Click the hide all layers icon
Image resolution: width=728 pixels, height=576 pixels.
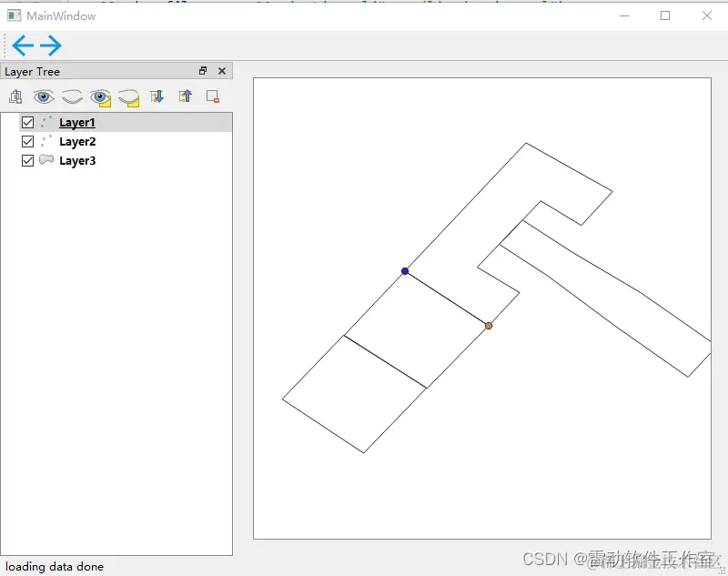pyautogui.click(x=72, y=96)
